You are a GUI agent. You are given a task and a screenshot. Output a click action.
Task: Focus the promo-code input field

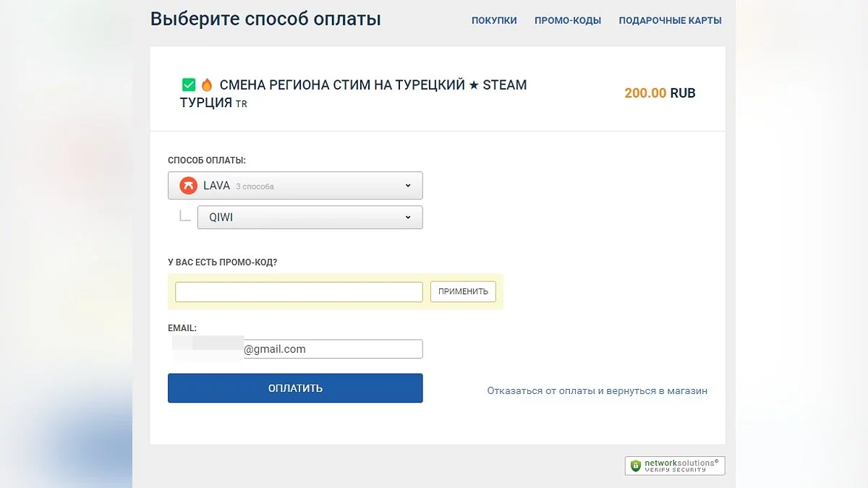[x=299, y=292]
